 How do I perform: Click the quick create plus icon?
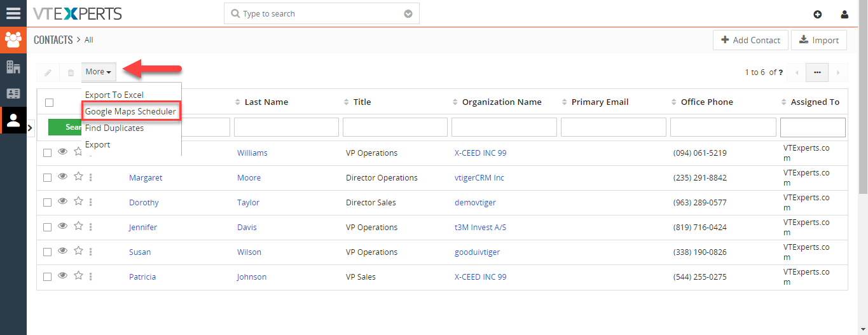818,14
